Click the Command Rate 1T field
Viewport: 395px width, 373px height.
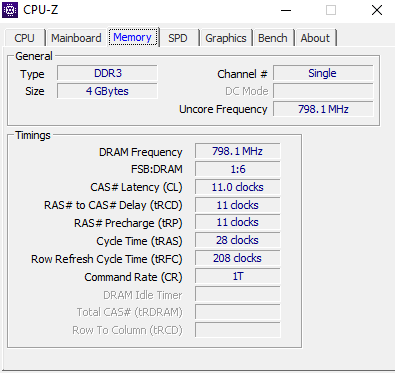pyautogui.click(x=238, y=276)
